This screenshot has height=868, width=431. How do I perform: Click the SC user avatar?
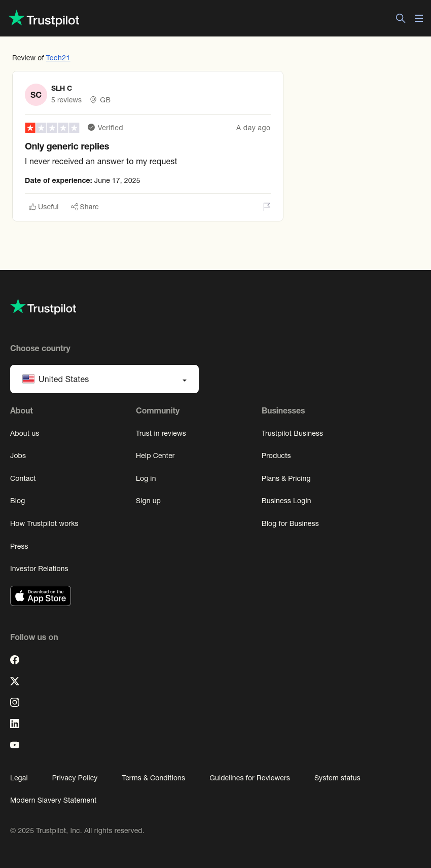point(36,95)
